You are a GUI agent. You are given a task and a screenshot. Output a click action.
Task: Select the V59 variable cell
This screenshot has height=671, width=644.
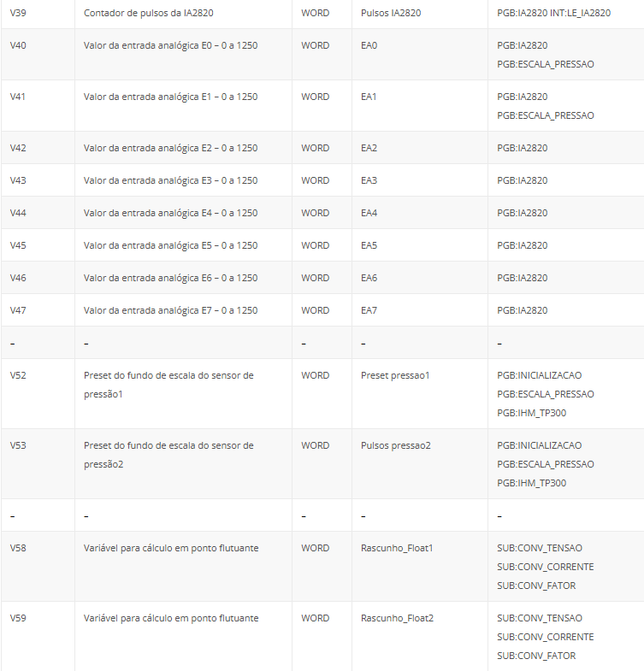point(18,618)
